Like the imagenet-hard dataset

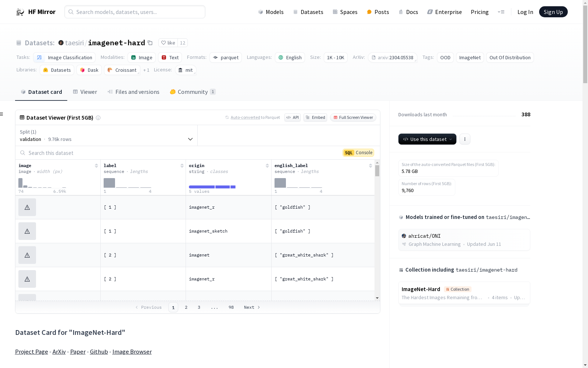pos(168,43)
